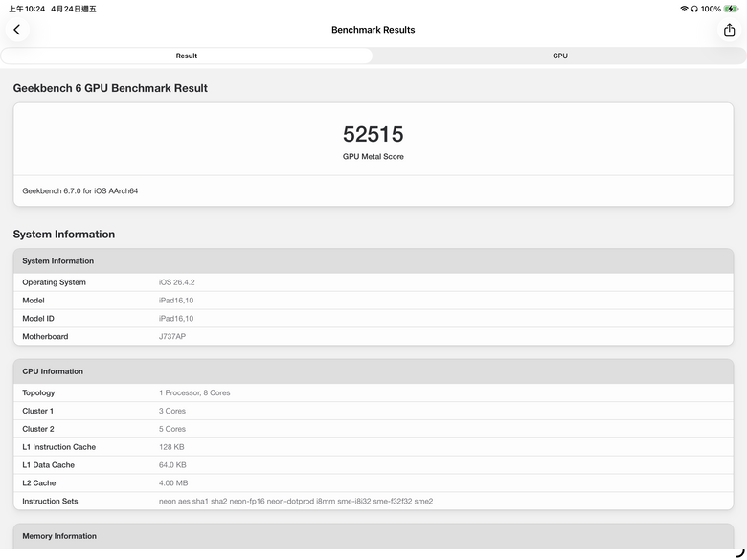Select the Motherboard row label
The height and width of the screenshot is (560, 747).
pos(45,337)
